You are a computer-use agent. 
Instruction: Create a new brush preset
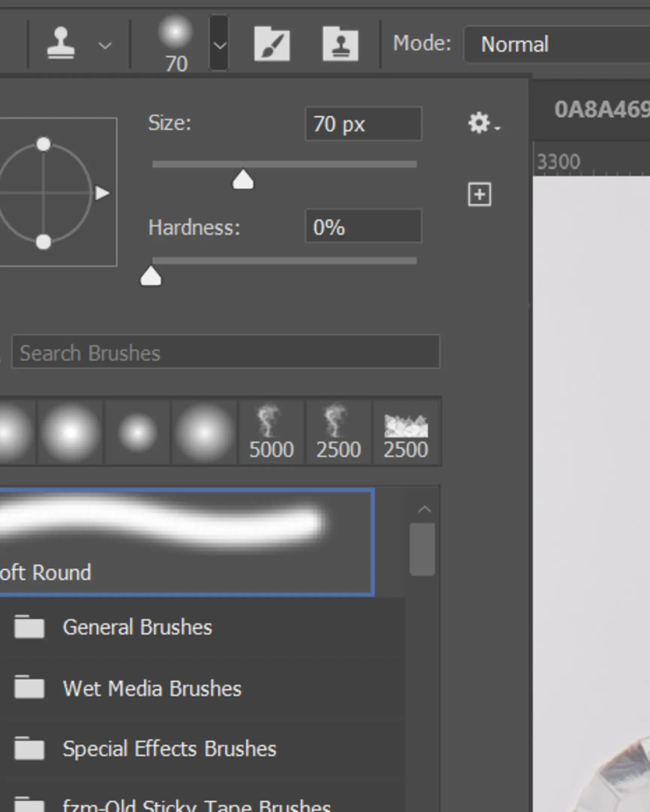tap(480, 194)
